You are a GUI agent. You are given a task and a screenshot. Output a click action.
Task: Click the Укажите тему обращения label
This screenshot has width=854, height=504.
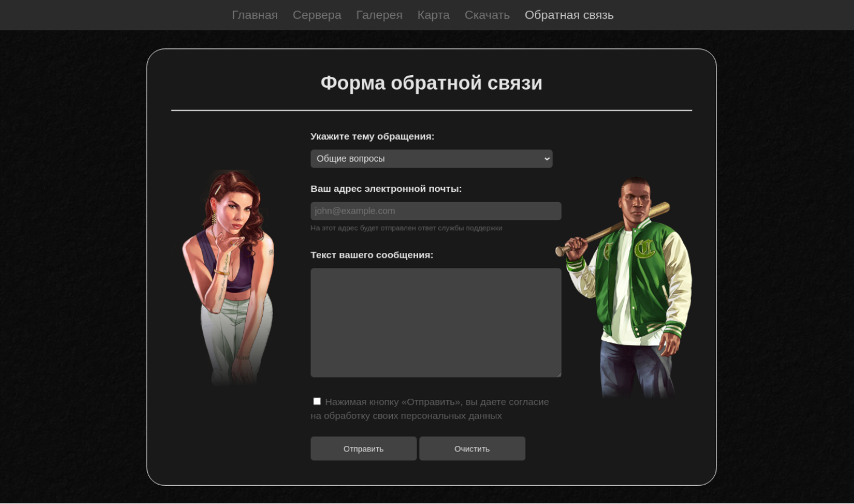372,137
